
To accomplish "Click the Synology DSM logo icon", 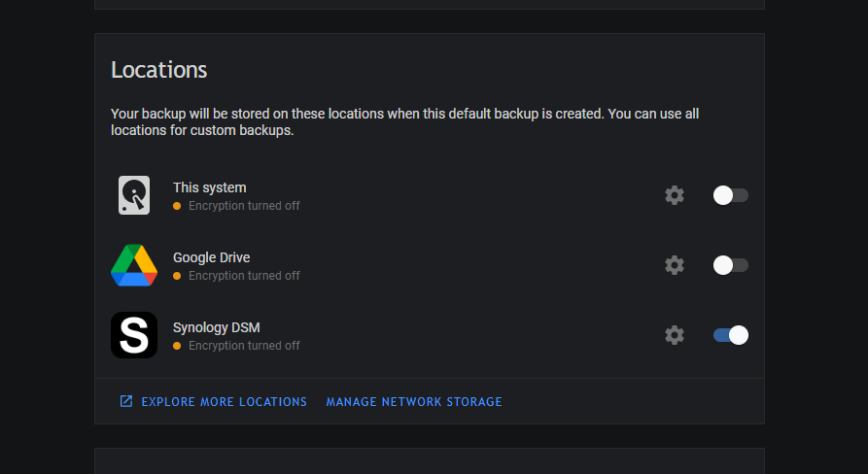I will tap(134, 335).
